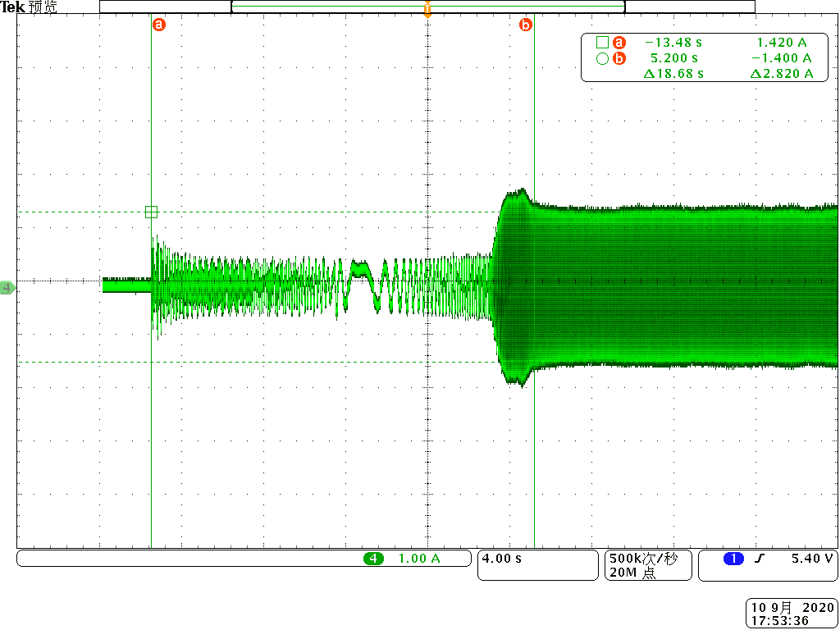Screen dimensions: 840x630
Task: Click the Δ2.820 A delta amplitude value
Action: [x=782, y=74]
